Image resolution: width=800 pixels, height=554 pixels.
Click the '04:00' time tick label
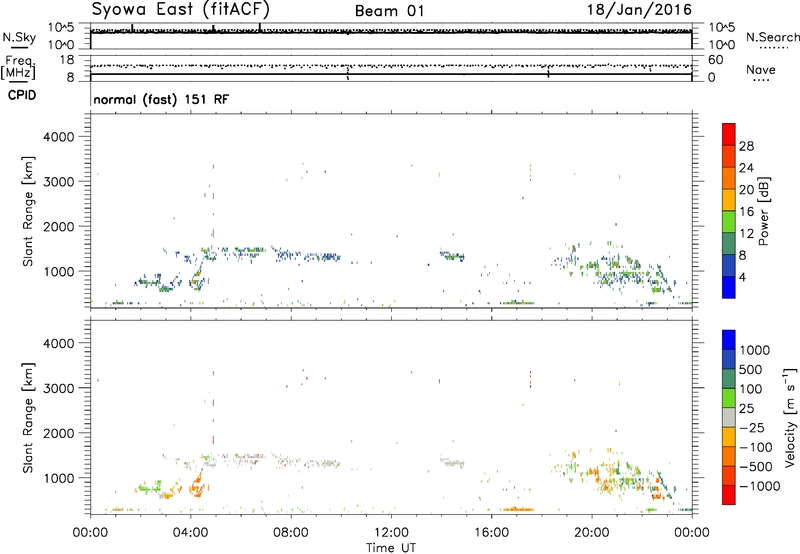(x=191, y=533)
